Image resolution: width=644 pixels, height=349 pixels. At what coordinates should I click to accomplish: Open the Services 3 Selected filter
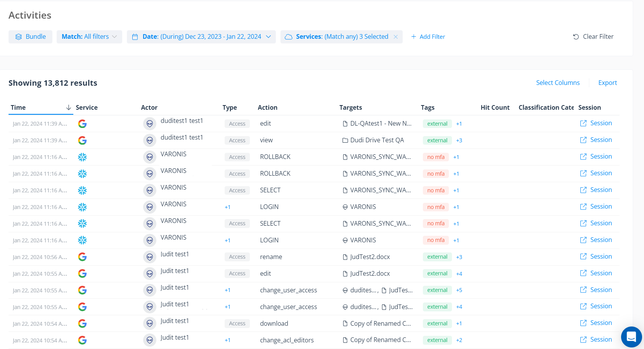[337, 37]
